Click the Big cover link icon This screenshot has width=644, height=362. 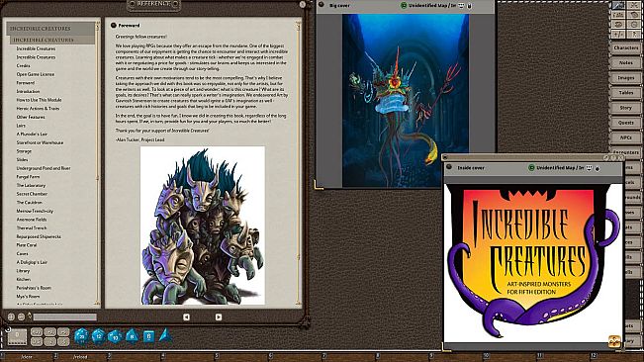coord(321,5)
